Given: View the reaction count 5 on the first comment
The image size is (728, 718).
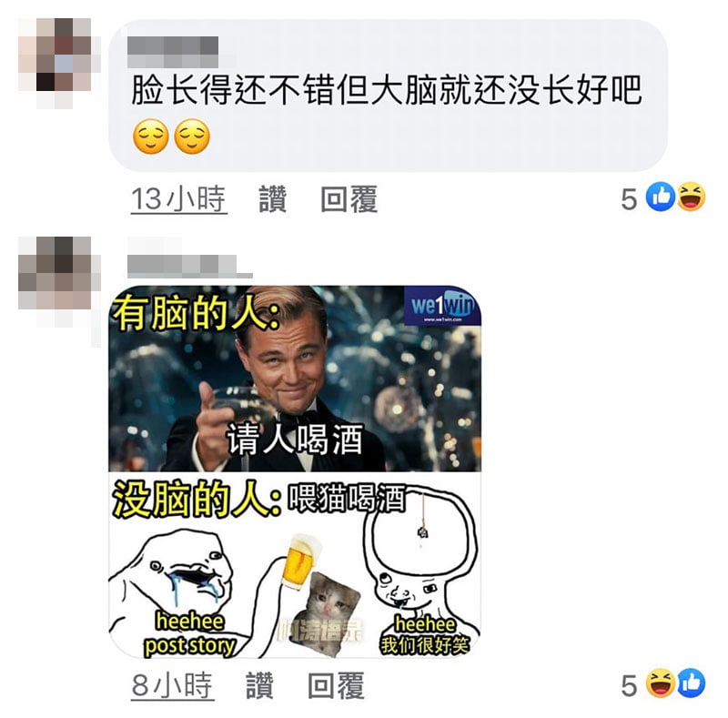Looking at the screenshot, I should (629, 199).
